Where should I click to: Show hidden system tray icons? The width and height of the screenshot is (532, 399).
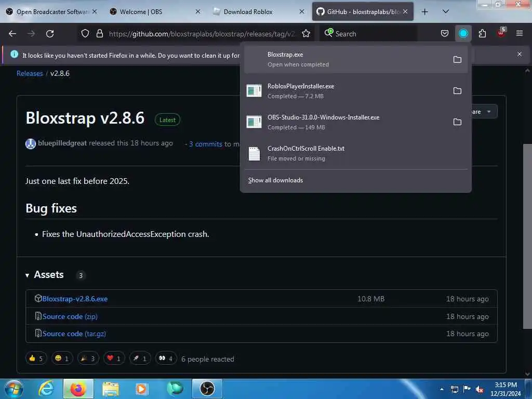[442, 389]
